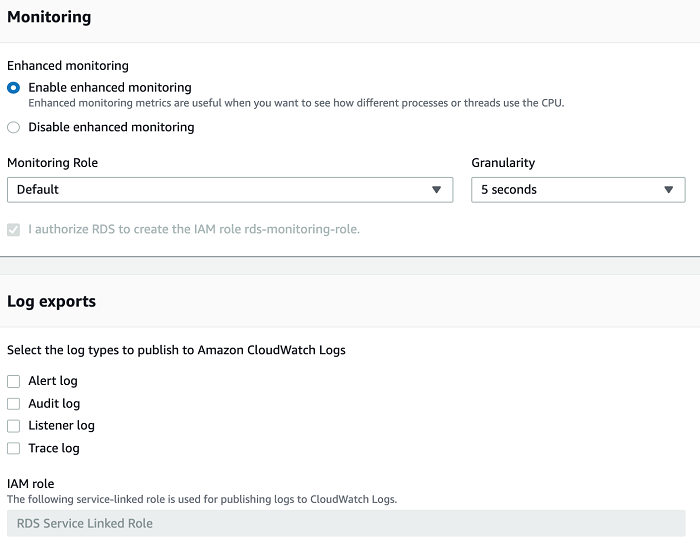
Task: Toggle the authorize RDS IAM role checkbox
Action: coord(13,229)
